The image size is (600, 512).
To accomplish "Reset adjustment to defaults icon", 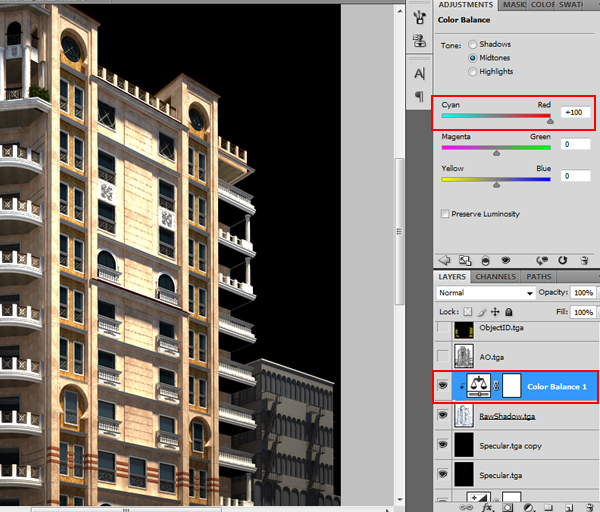I will click(x=563, y=259).
